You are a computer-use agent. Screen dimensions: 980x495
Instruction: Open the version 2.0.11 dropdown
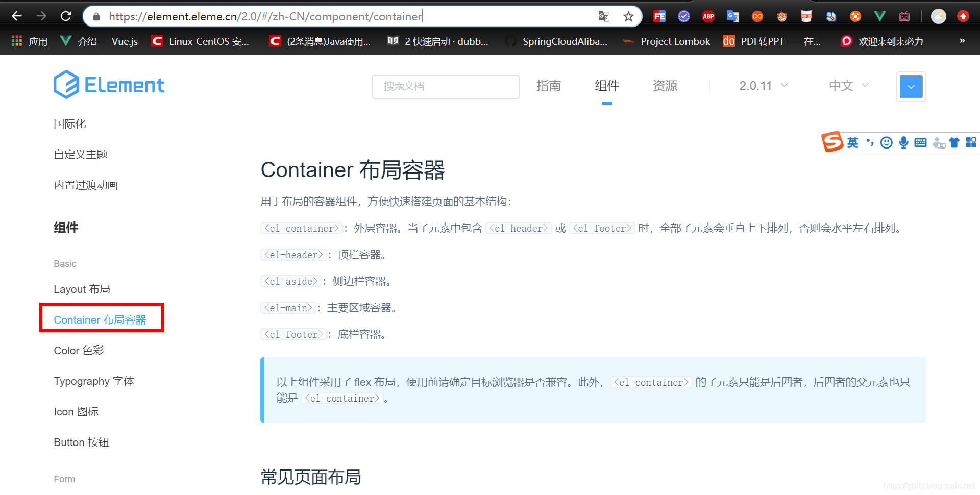(763, 86)
